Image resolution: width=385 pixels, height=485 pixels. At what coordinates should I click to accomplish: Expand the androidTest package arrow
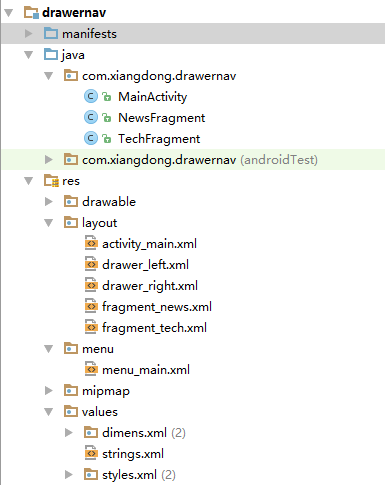pyautogui.click(x=49, y=159)
